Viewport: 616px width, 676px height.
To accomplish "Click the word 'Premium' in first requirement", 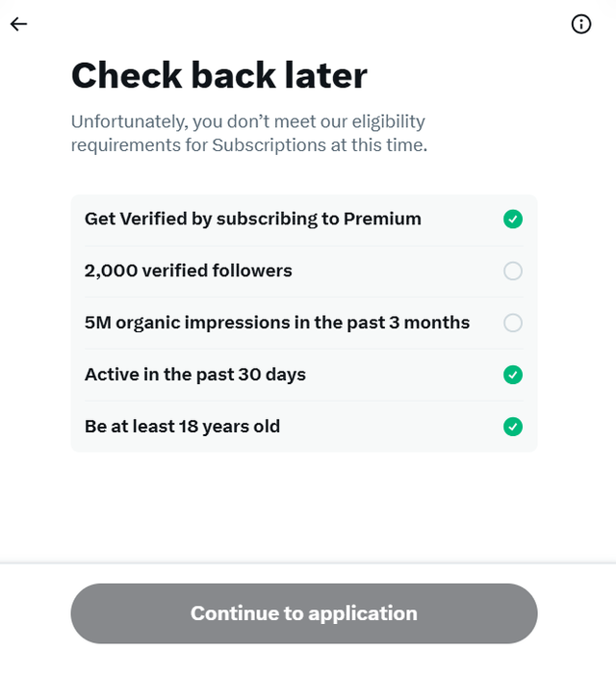I will point(382,219).
